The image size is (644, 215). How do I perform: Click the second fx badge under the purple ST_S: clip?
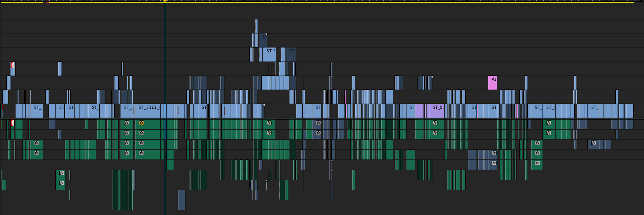coord(435,133)
